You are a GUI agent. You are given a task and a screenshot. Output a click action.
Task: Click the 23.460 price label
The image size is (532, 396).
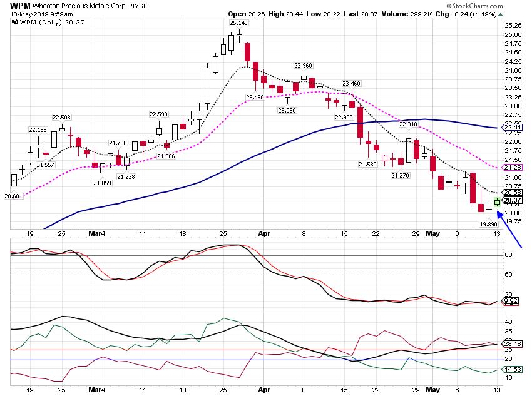pos(351,83)
